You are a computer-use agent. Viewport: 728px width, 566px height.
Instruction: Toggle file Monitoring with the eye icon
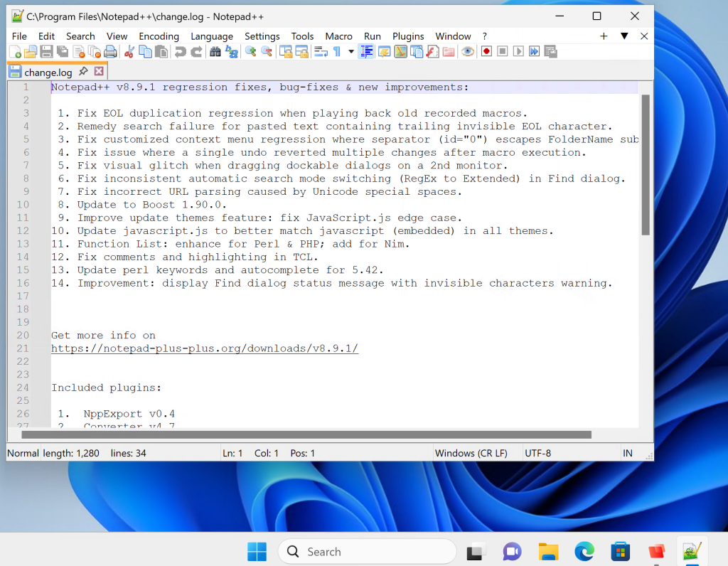tap(468, 51)
